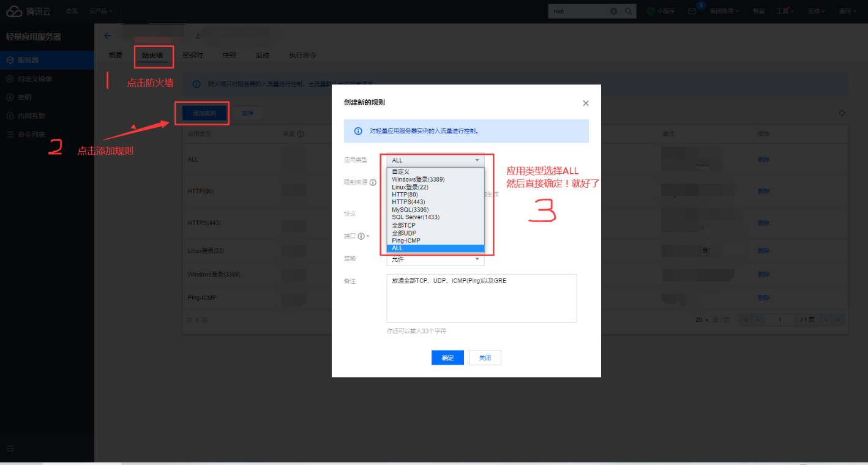Open 总览 in the top bar
The image size is (868, 465).
click(72, 11)
